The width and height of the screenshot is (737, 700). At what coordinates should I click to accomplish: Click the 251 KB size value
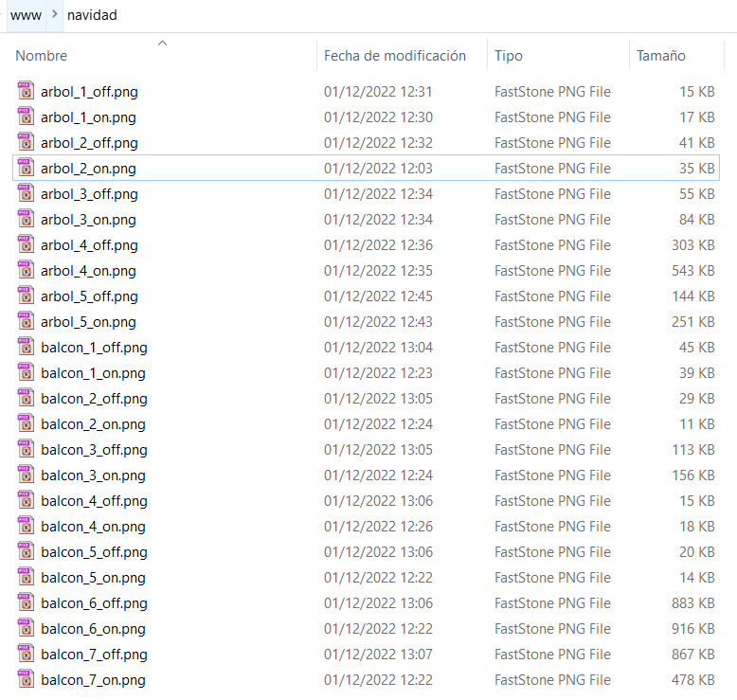[x=693, y=322]
